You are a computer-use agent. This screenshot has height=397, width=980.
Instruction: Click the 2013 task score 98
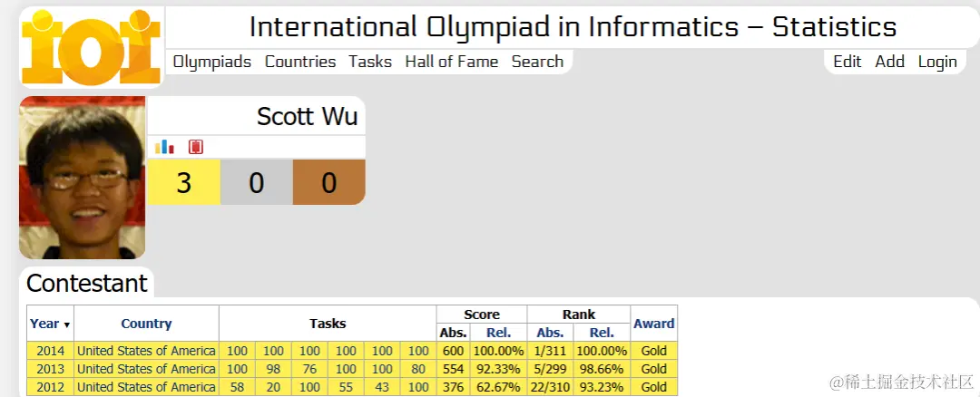(x=273, y=369)
